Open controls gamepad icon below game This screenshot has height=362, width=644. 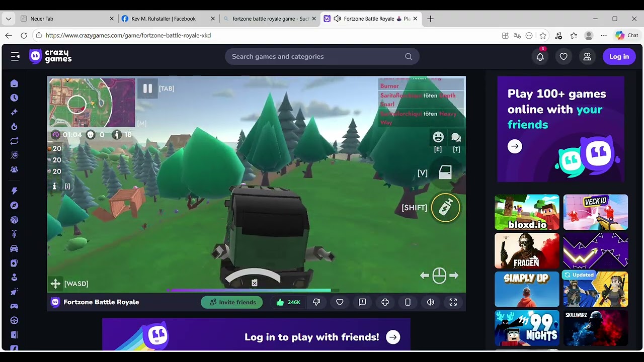pyautogui.click(x=385, y=302)
